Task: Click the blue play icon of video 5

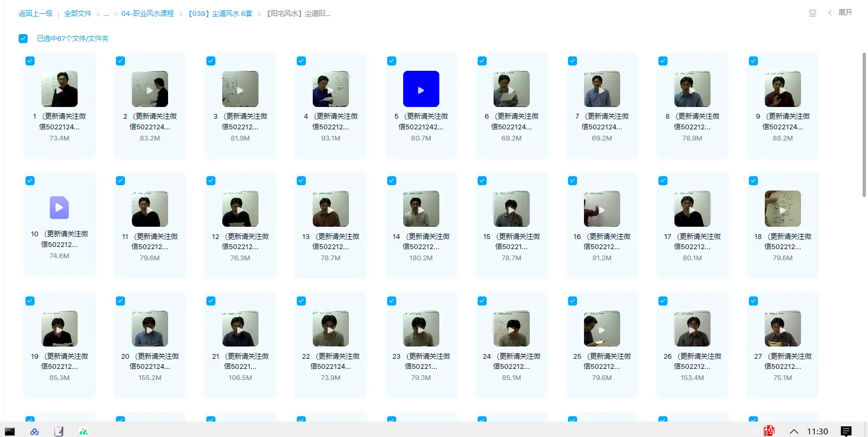Action: [x=421, y=89]
